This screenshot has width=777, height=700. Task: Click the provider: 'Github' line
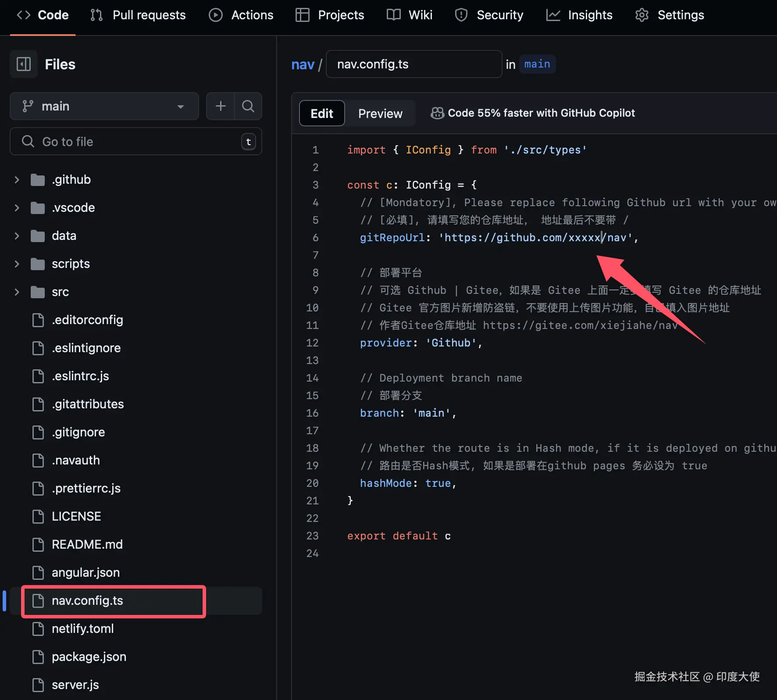point(421,343)
